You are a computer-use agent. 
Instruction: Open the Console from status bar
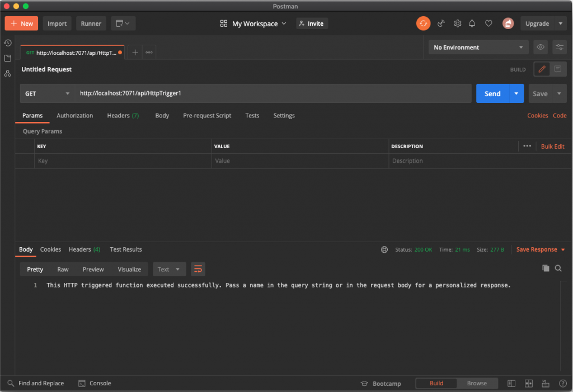tap(95, 383)
